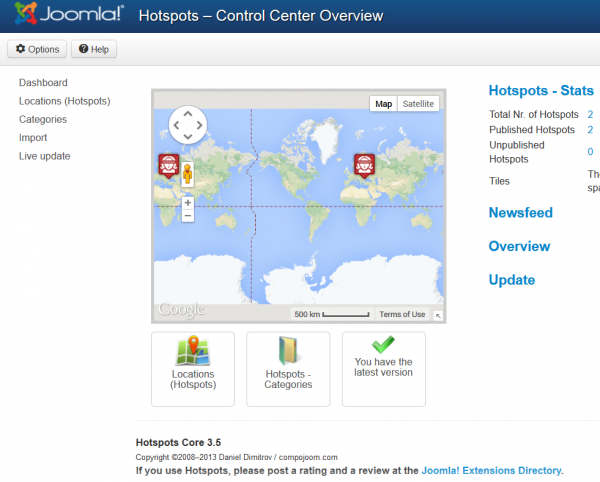Open Dashboard in the left sidebar
This screenshot has height=482, width=600.
click(x=43, y=83)
